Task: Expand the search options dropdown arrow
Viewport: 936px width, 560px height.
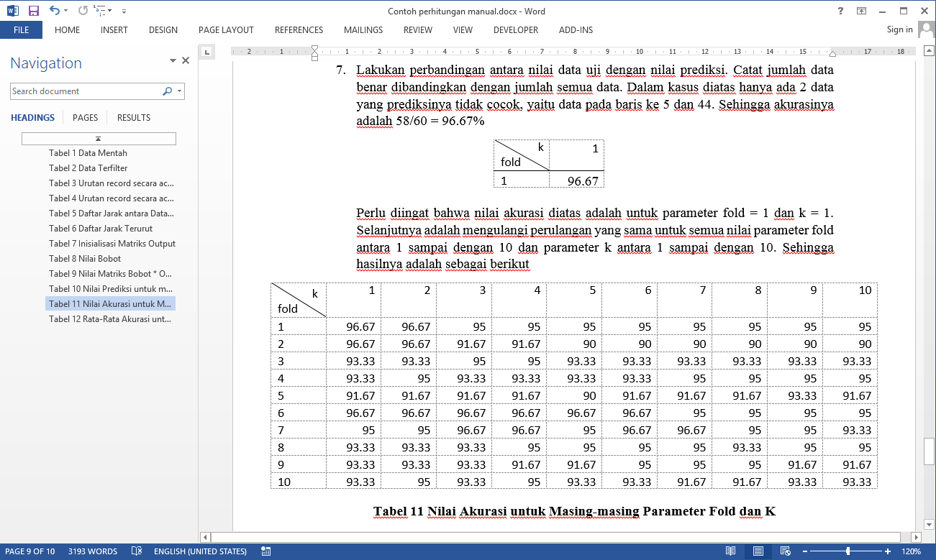Action: pos(179,91)
